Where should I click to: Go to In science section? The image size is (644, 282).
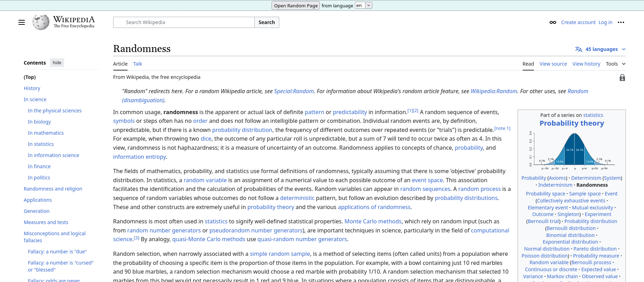(35, 99)
